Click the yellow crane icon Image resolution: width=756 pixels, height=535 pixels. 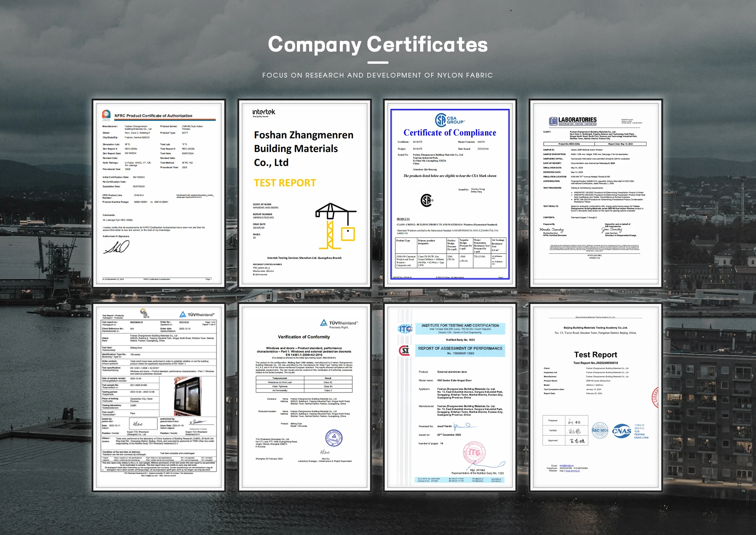point(335,226)
